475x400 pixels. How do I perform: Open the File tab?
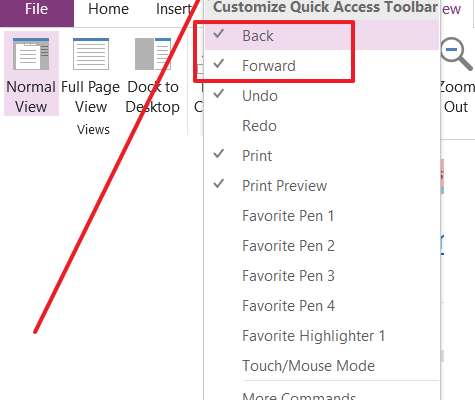click(x=37, y=10)
